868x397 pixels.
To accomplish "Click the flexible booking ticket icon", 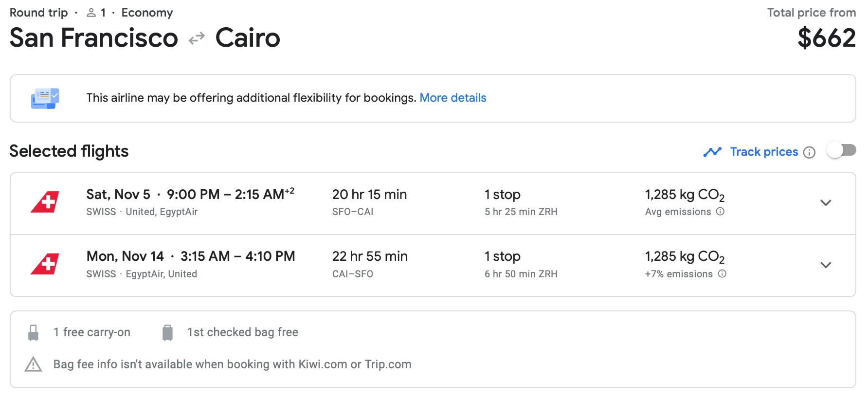I will coord(45,98).
